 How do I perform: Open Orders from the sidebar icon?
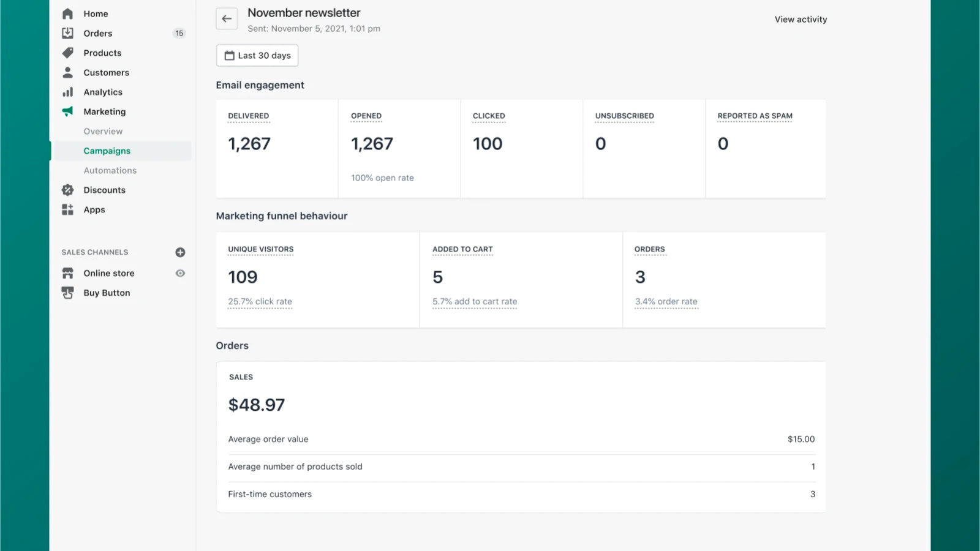coord(67,32)
